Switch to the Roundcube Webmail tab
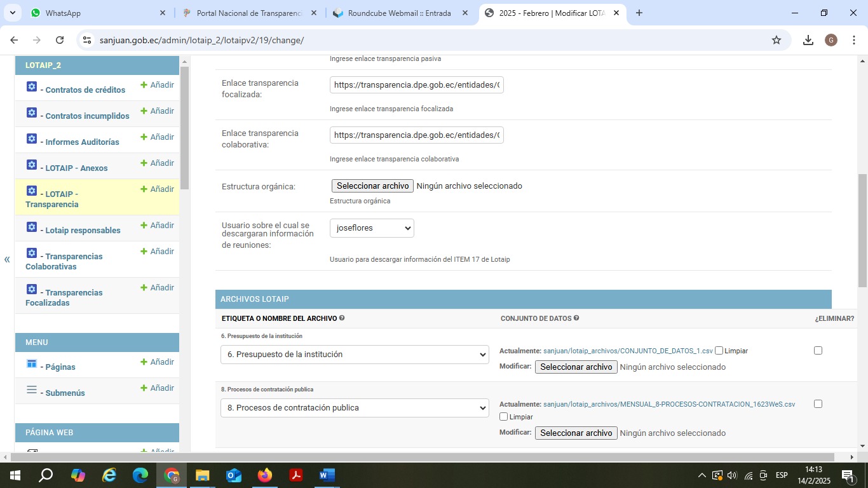Screen dimensions: 868x488 coord(399,13)
